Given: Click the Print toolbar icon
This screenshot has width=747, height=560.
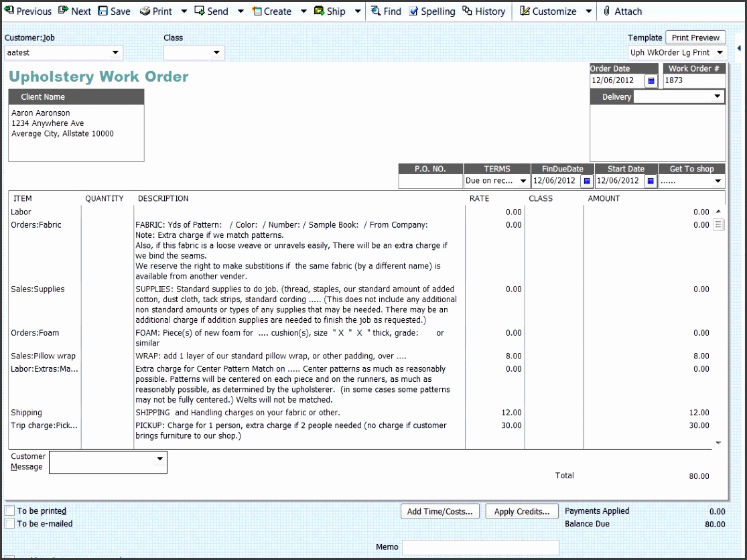Looking at the screenshot, I should [145, 11].
